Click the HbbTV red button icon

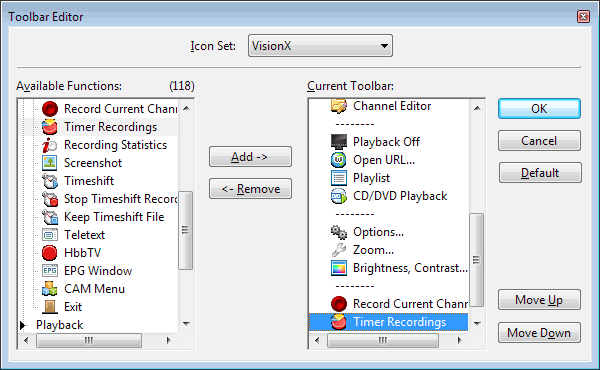(x=50, y=253)
